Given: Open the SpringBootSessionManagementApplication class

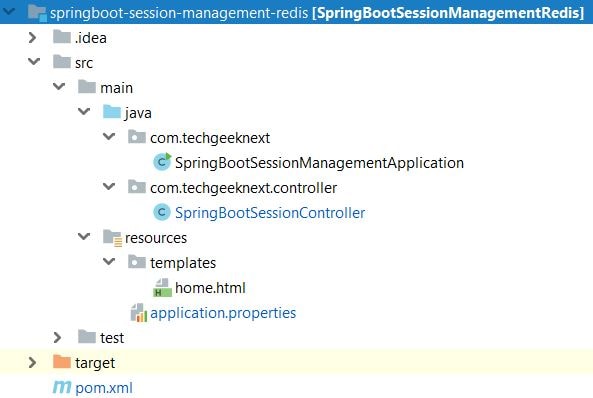Looking at the screenshot, I should tap(319, 163).
